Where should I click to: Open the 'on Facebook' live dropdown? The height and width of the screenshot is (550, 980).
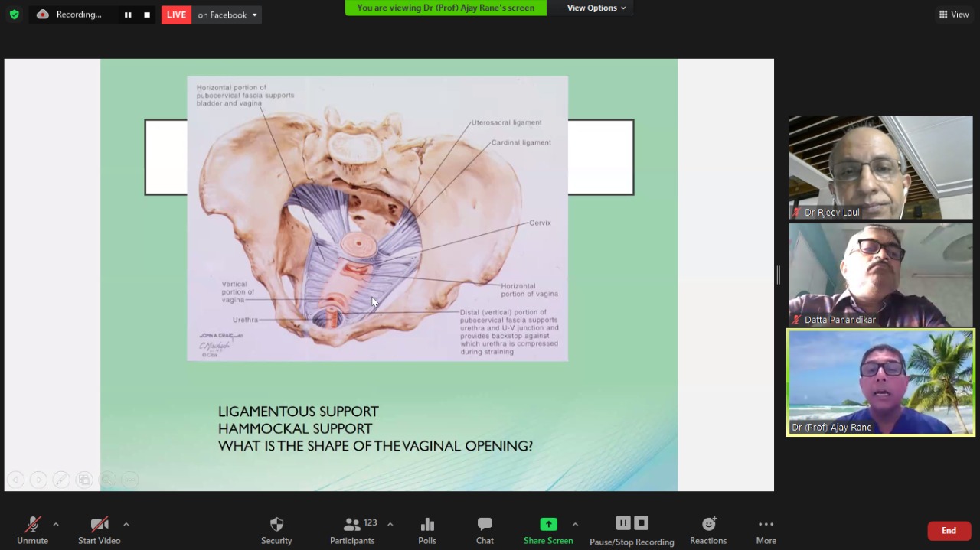point(227,15)
